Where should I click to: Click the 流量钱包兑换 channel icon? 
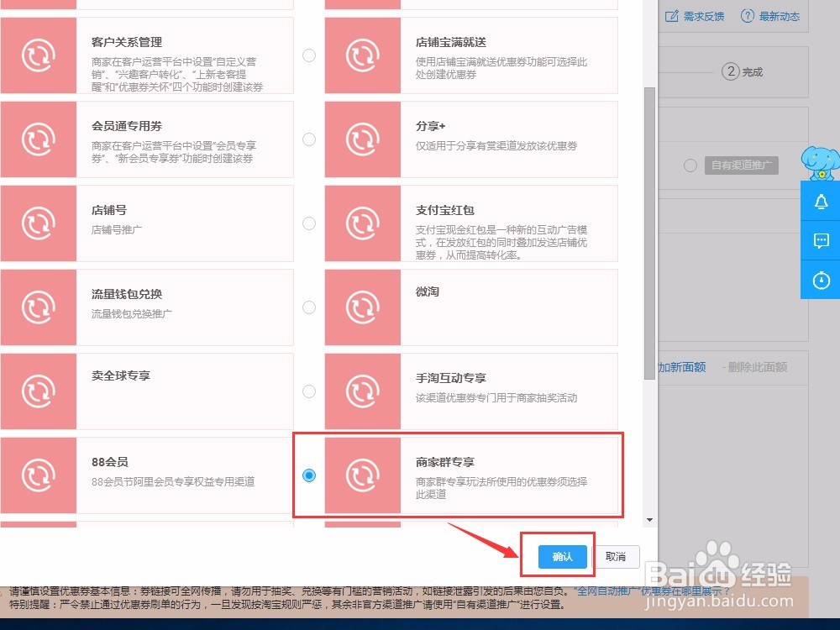[39, 307]
